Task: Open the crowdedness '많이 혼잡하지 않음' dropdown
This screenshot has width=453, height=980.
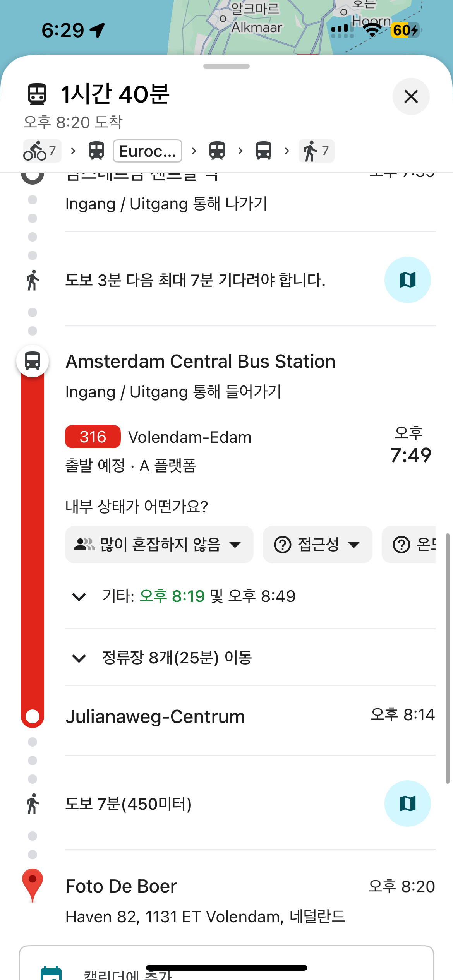Action: click(x=159, y=545)
